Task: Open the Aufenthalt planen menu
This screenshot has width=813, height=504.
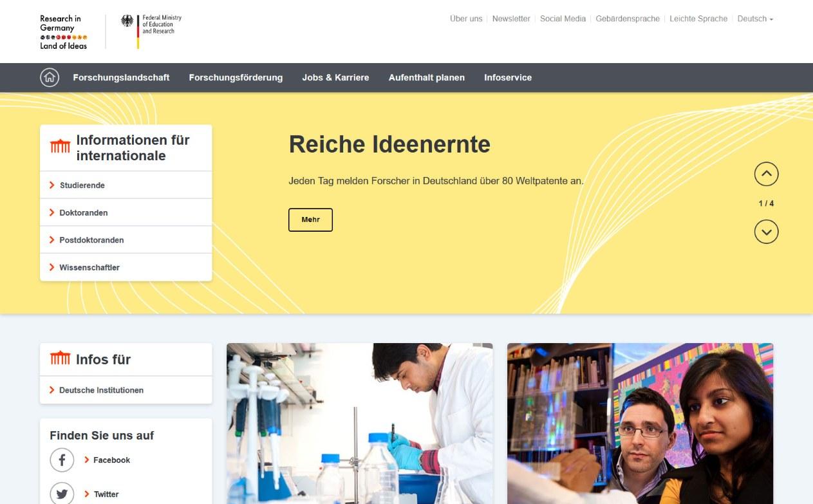Action: [426, 77]
